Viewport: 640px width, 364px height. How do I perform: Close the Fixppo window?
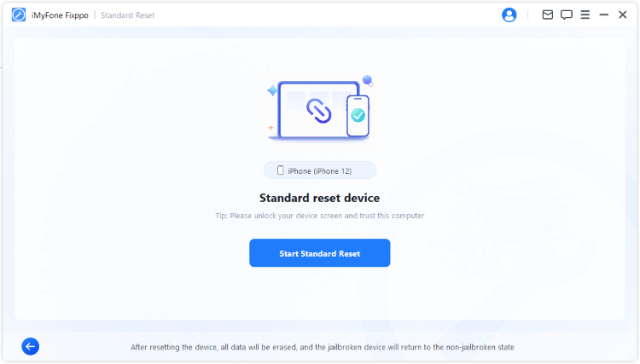[x=622, y=14]
